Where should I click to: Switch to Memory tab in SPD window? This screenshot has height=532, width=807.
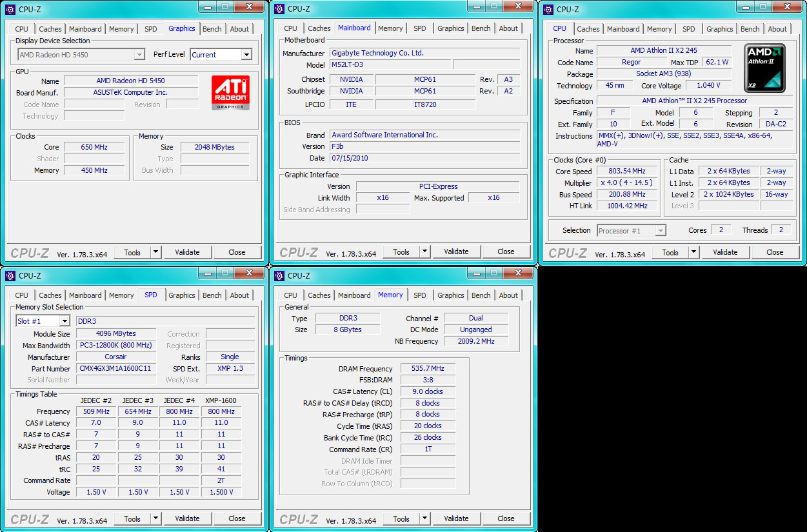tap(121, 295)
